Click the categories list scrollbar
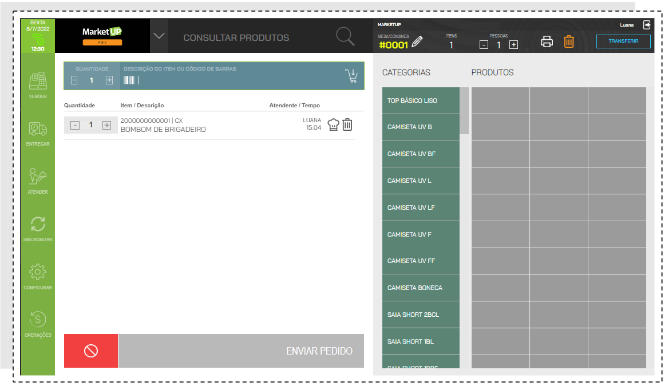The height and width of the screenshot is (387, 671). point(464,110)
